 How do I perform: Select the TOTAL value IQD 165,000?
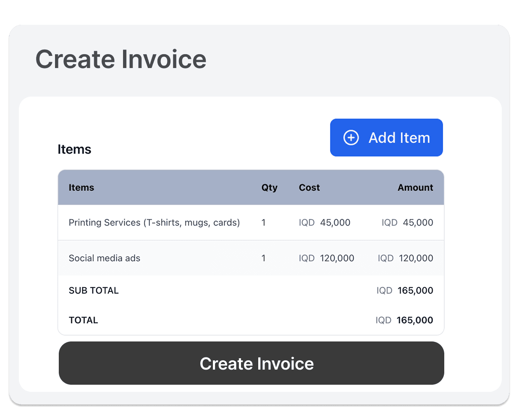[x=404, y=320]
